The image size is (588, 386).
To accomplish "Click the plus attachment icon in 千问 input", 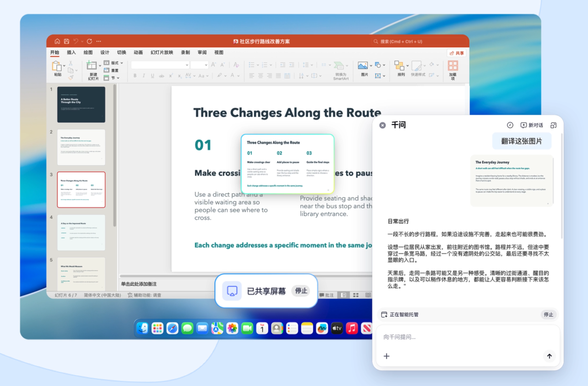I will coord(387,356).
